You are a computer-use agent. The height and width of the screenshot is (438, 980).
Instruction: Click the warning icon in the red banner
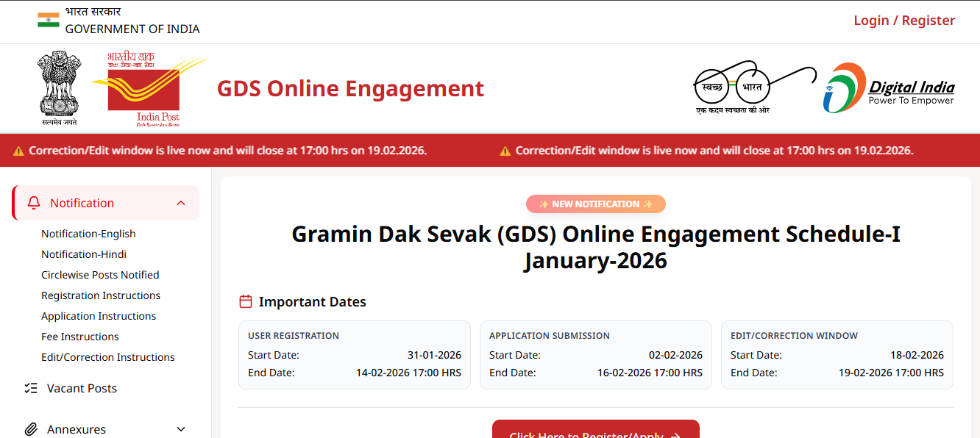point(18,150)
